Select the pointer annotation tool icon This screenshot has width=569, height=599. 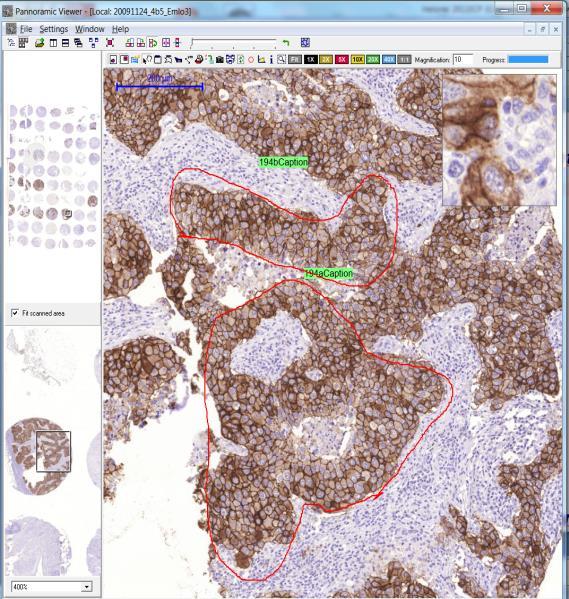click(x=147, y=60)
